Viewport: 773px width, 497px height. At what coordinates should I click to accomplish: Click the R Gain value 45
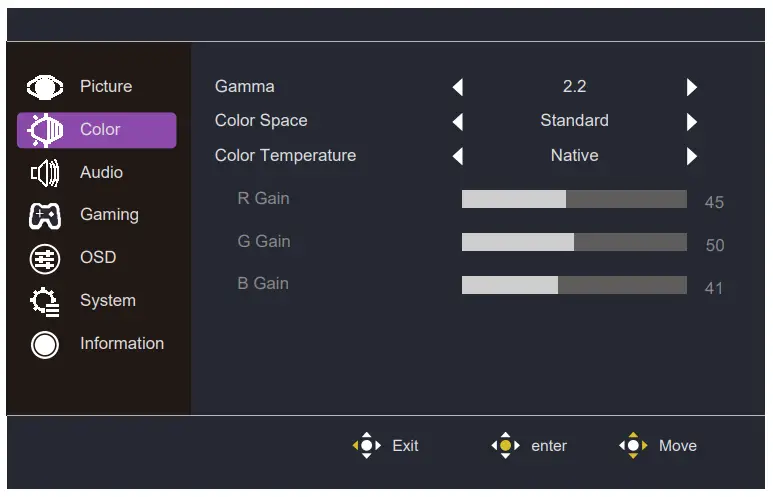coord(714,203)
